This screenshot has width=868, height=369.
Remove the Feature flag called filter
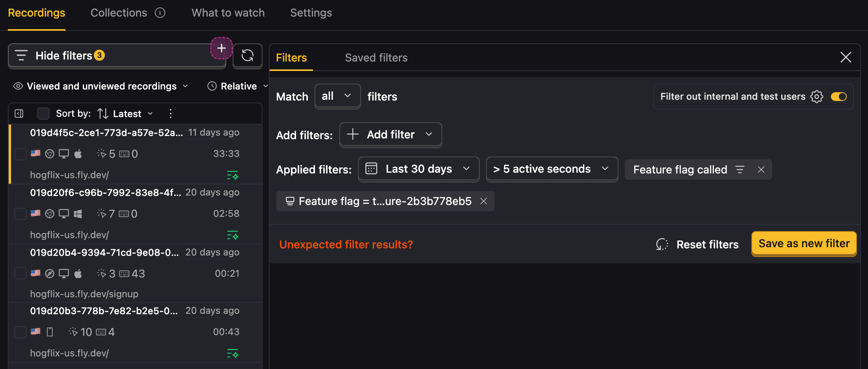761,170
